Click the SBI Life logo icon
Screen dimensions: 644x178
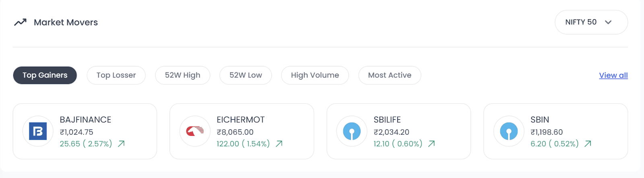(x=352, y=131)
